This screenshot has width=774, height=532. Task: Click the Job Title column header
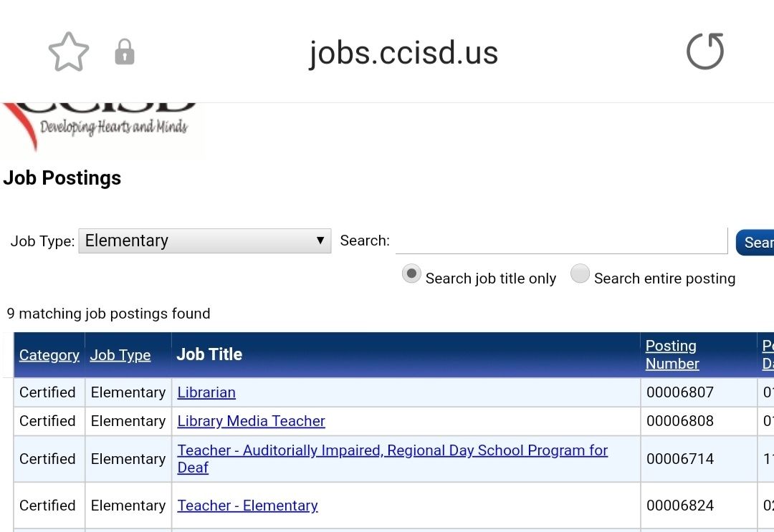(209, 354)
